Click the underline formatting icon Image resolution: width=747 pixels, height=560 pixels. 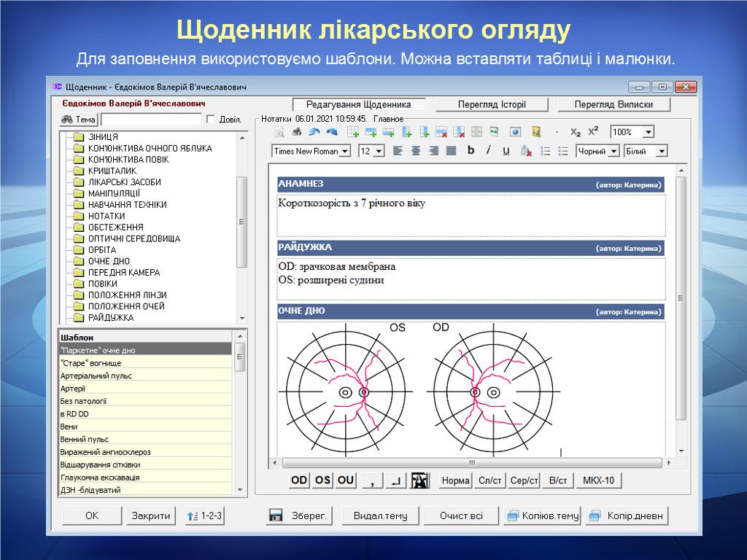coord(506,150)
